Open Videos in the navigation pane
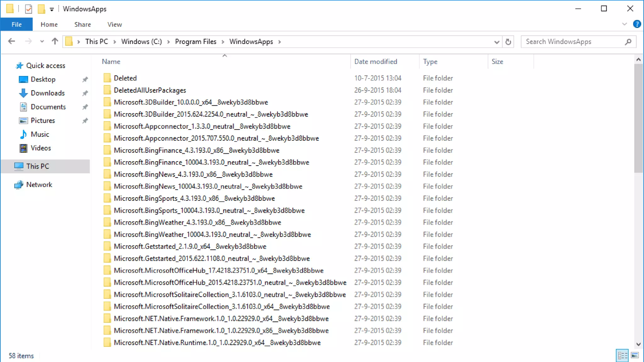Screen dimensions: 644x362 41,148
